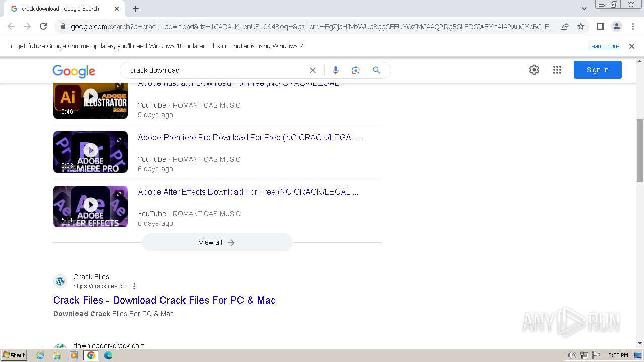
Task: Launch Internet Explorer from taskbar
Action: click(x=40, y=355)
